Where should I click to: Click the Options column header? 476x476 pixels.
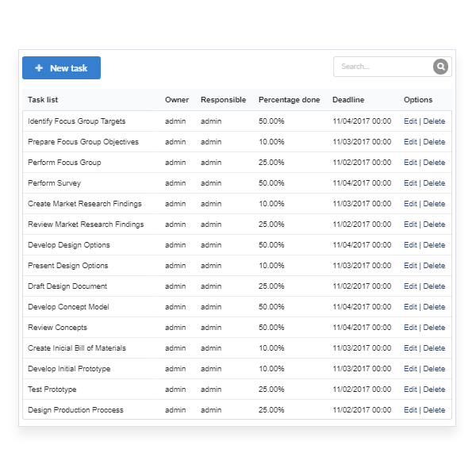point(418,100)
